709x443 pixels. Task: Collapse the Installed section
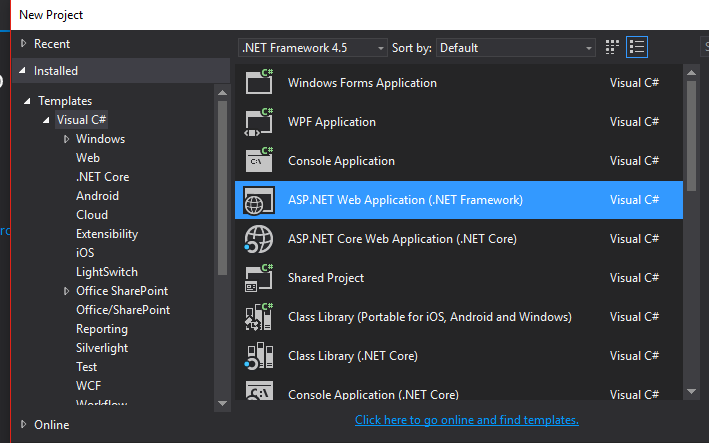(23, 71)
